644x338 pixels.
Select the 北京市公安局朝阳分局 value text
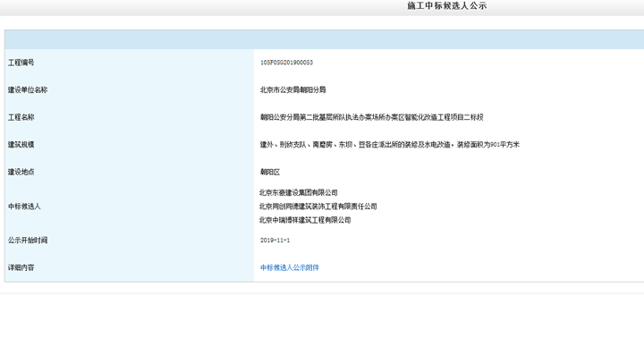click(292, 90)
